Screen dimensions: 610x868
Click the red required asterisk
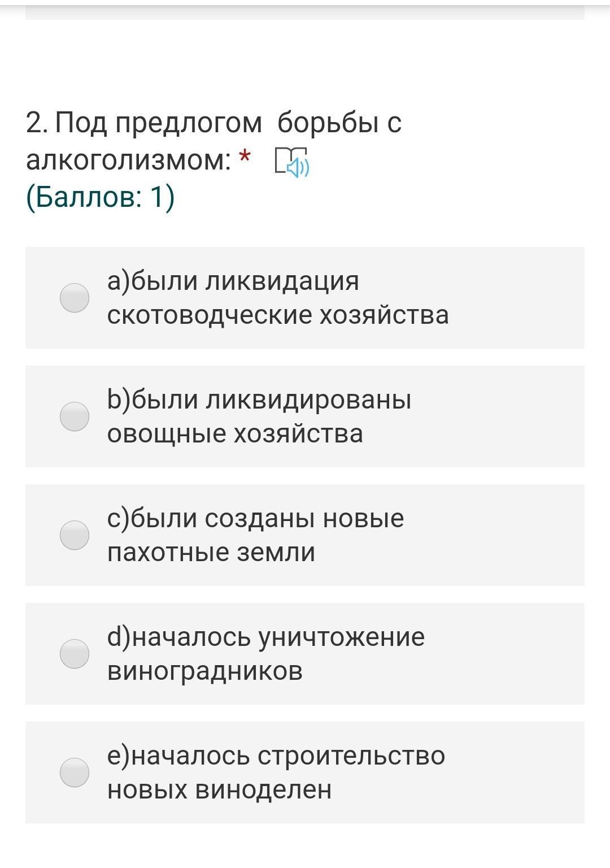245,157
